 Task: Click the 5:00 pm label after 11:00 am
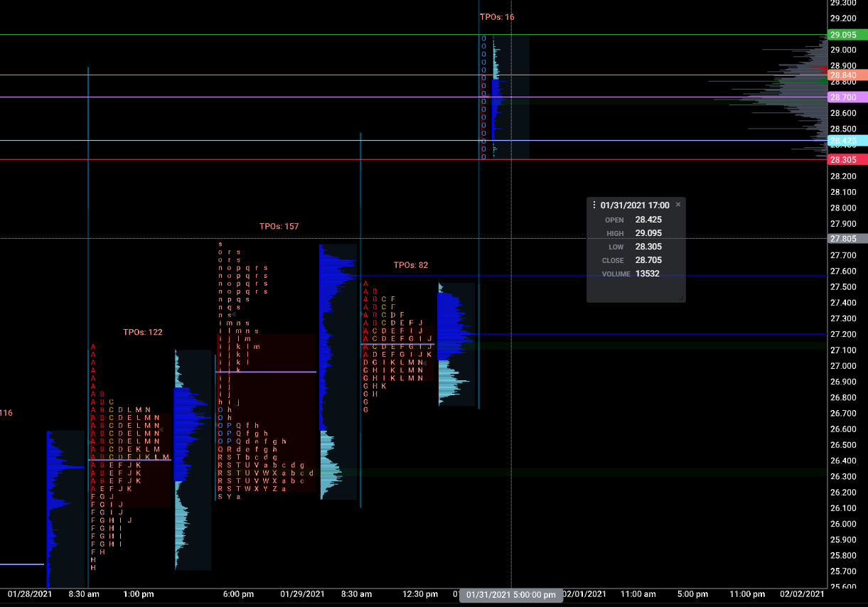click(692, 593)
